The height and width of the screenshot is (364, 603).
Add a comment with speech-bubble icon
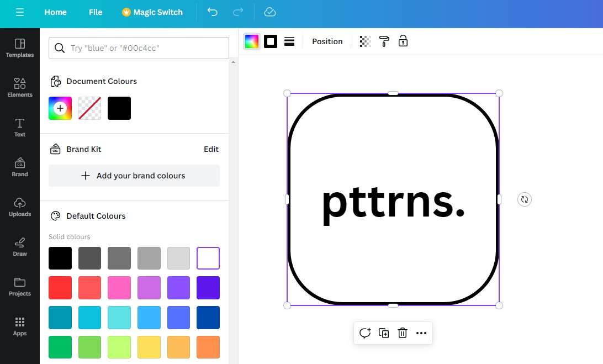click(x=365, y=333)
